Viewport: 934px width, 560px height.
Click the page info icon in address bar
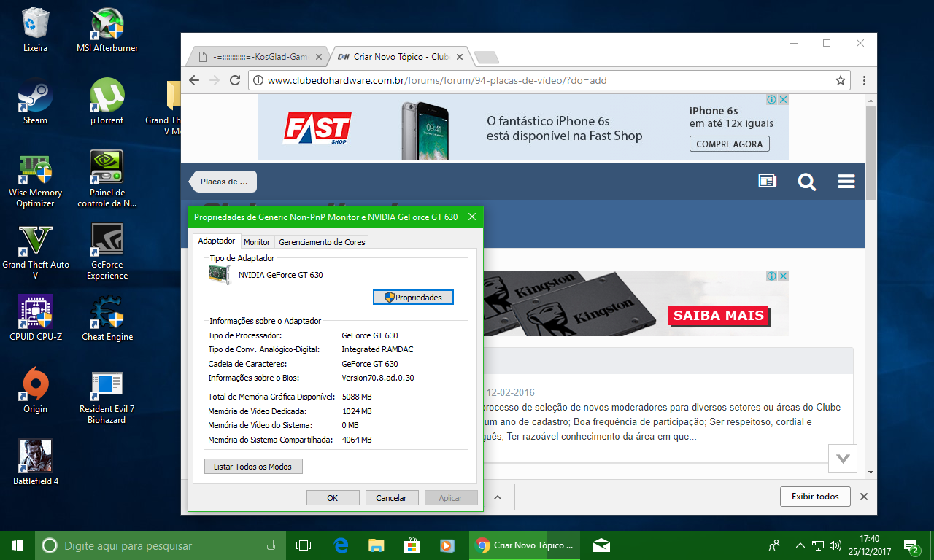tap(258, 80)
